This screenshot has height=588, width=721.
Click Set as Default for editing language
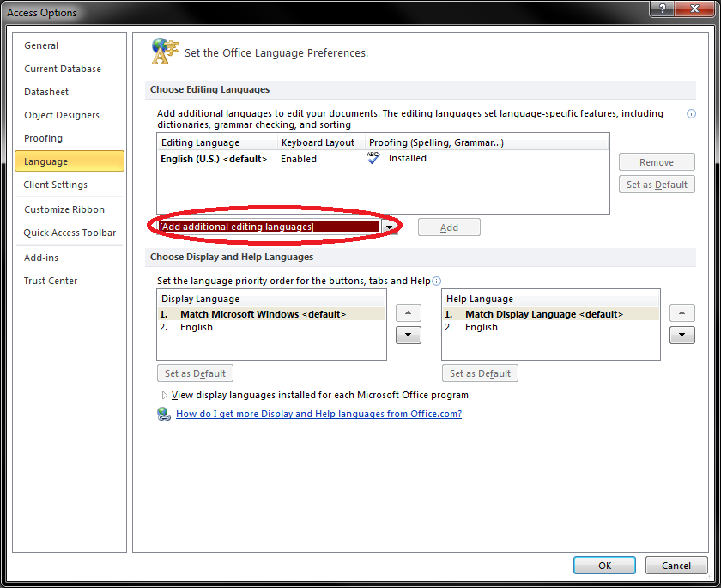pyautogui.click(x=657, y=185)
